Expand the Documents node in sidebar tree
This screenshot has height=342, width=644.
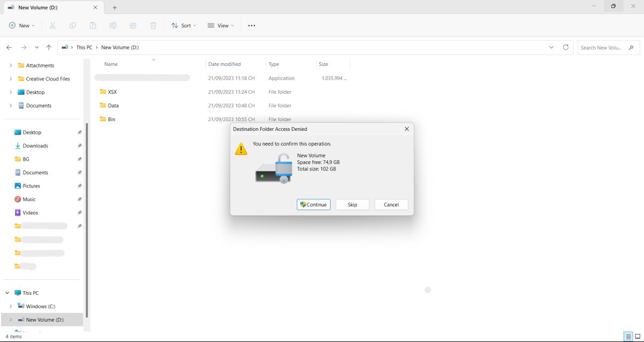click(x=11, y=106)
